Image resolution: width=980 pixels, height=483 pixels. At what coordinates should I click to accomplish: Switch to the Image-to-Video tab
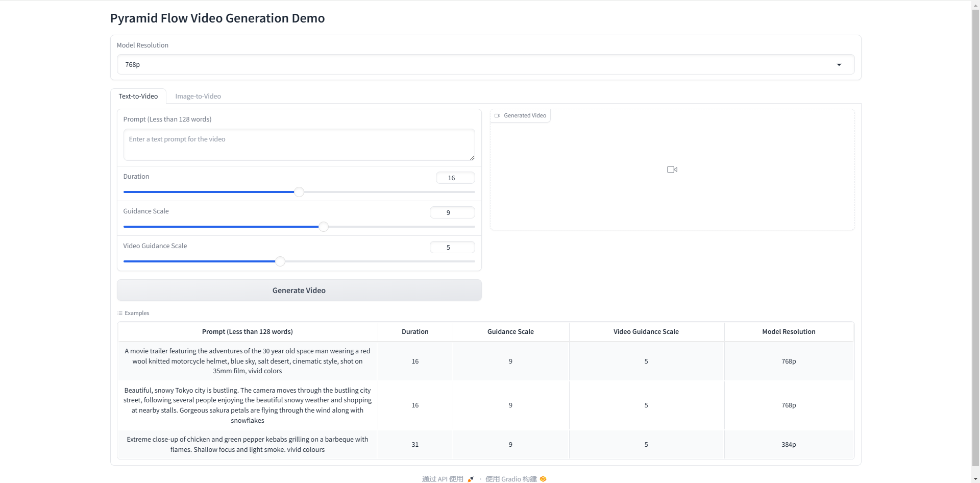pos(198,96)
